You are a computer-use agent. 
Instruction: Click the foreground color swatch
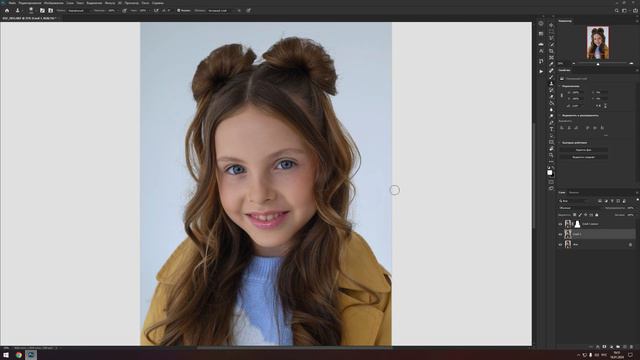(x=549, y=172)
